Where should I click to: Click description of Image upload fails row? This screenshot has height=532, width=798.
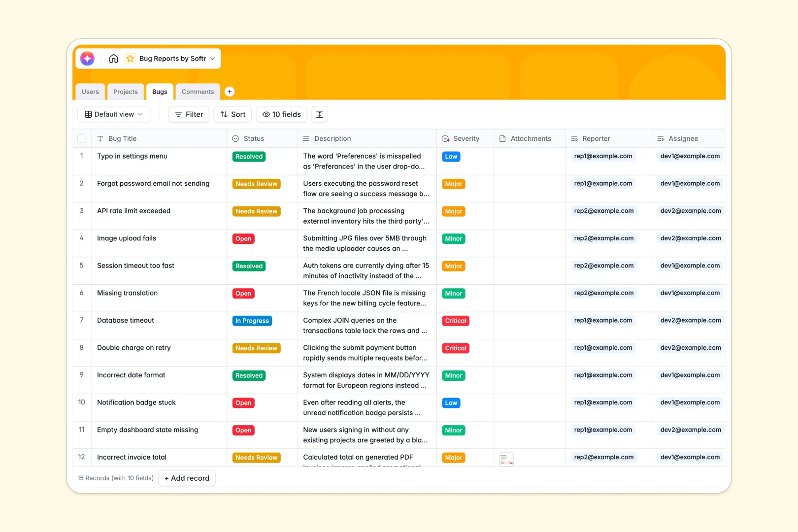pyautogui.click(x=367, y=243)
